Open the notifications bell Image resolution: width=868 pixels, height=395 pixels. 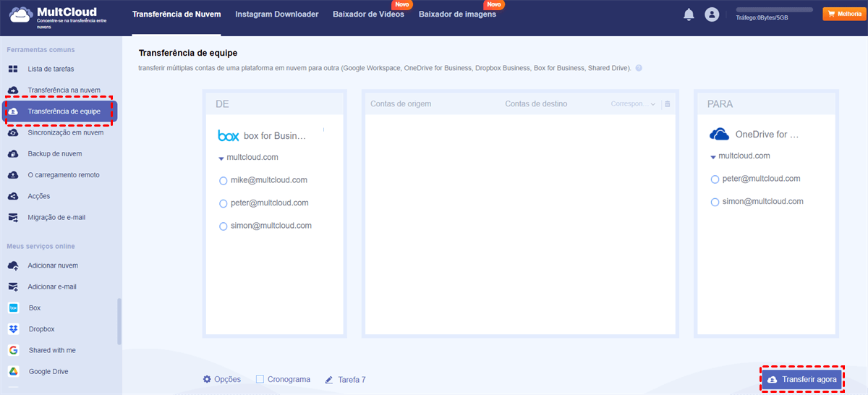[689, 14]
